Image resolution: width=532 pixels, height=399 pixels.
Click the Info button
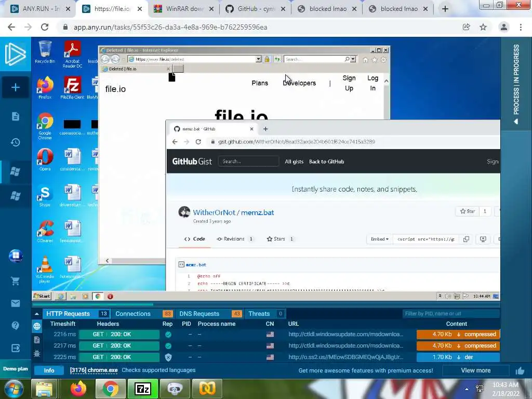pos(49,370)
